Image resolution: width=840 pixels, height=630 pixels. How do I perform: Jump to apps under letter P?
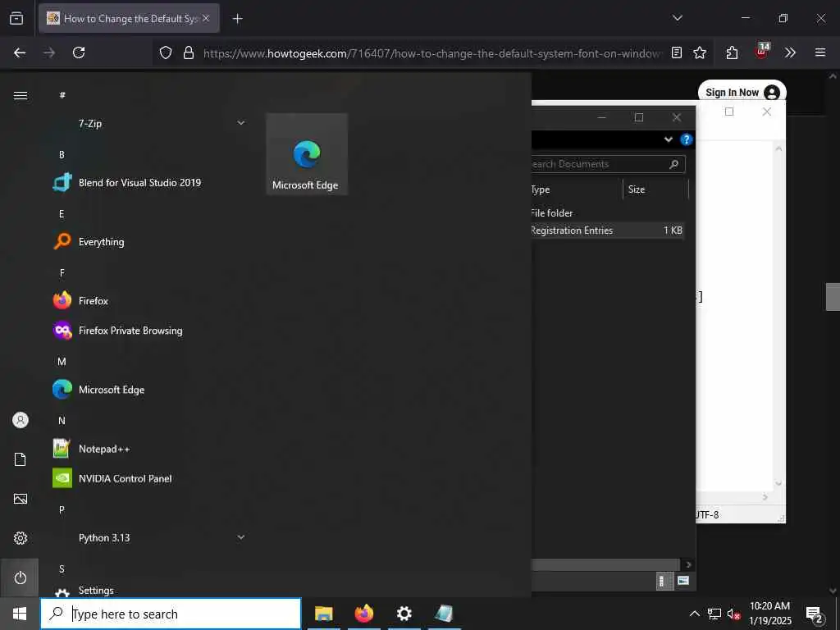tap(62, 510)
